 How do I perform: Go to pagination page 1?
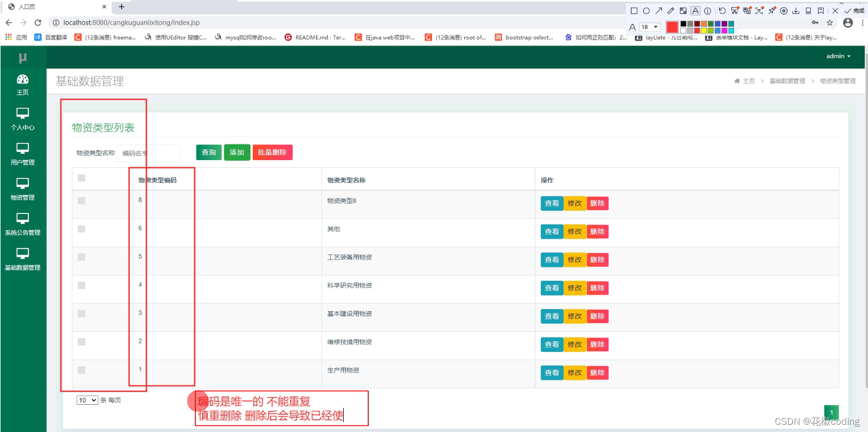click(x=831, y=413)
